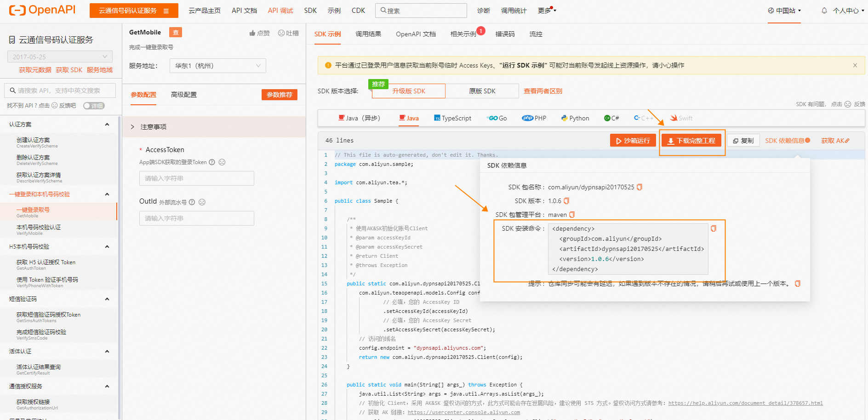
Task: Click the feedback face in 找不到 API 反馈吧
Action: tap(54, 106)
